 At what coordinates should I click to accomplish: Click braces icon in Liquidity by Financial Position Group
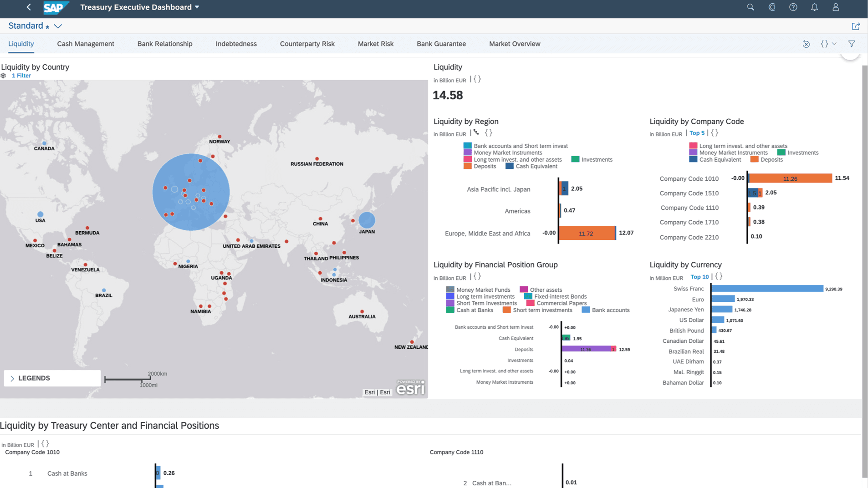(477, 276)
